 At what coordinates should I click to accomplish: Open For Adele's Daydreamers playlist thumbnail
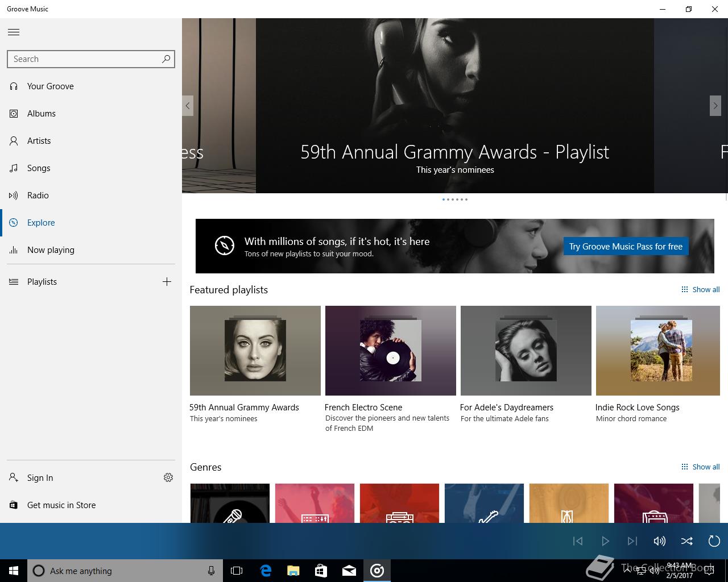click(526, 351)
